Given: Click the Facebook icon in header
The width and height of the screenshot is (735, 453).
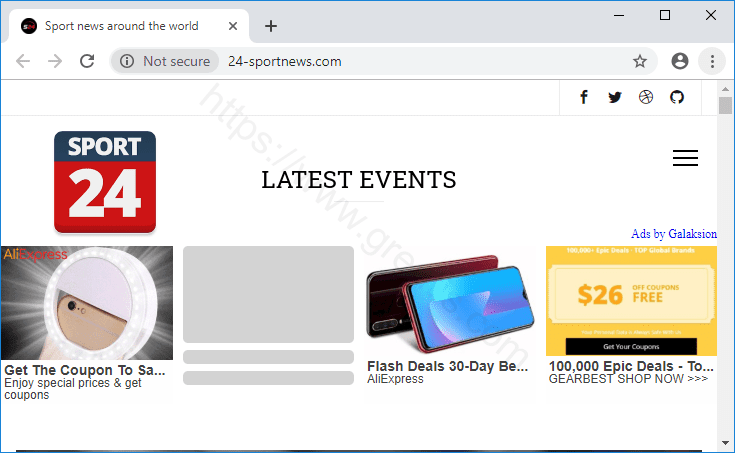Looking at the screenshot, I should pyautogui.click(x=584, y=97).
